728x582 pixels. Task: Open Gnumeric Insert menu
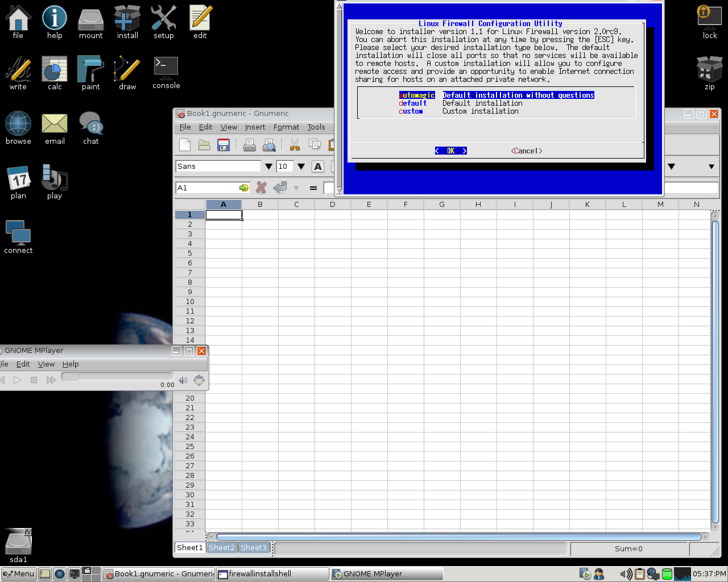(255, 127)
